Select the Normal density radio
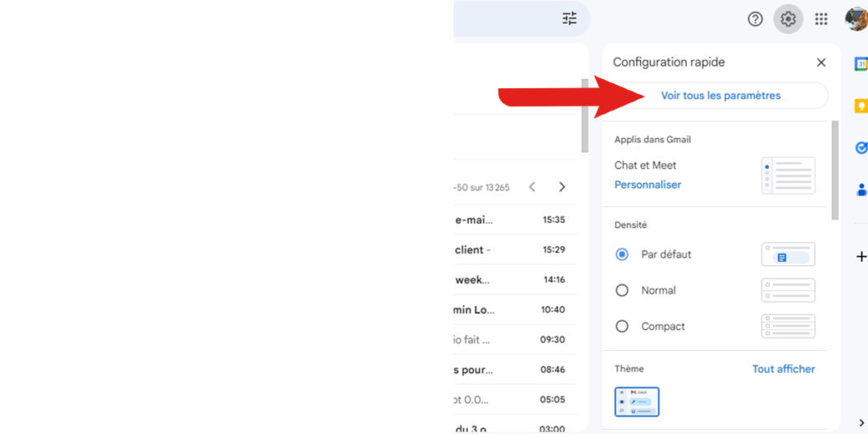 tap(622, 291)
